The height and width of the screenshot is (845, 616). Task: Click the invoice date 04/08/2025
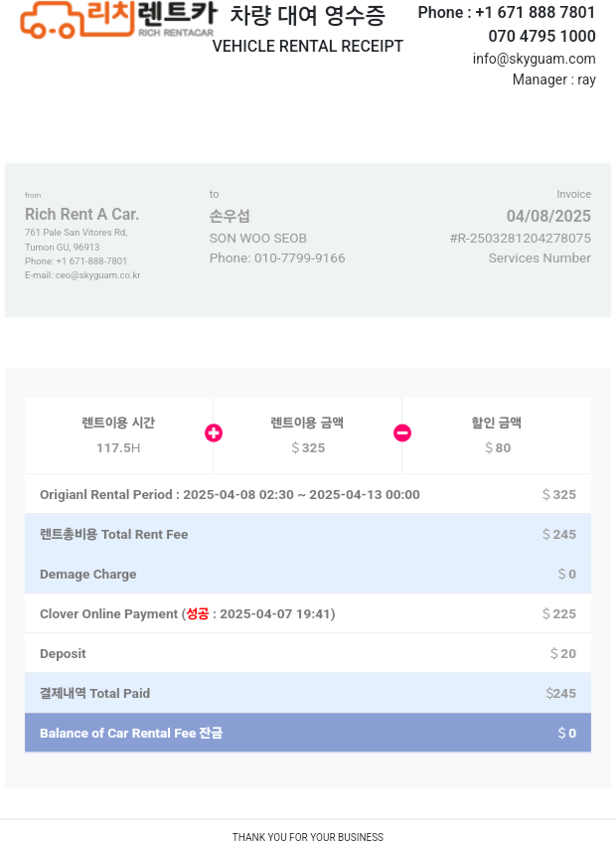(x=548, y=216)
